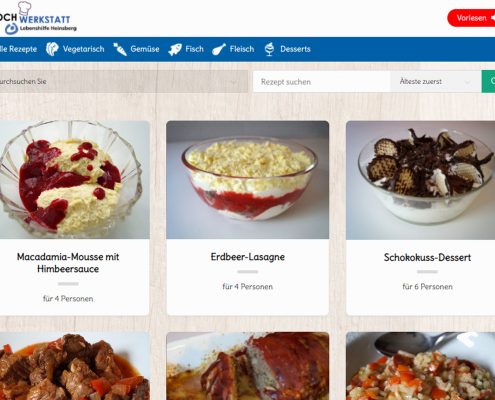Click the Vorlesen read-aloud button
Viewport: 495px width, 400px height.
tap(471, 18)
